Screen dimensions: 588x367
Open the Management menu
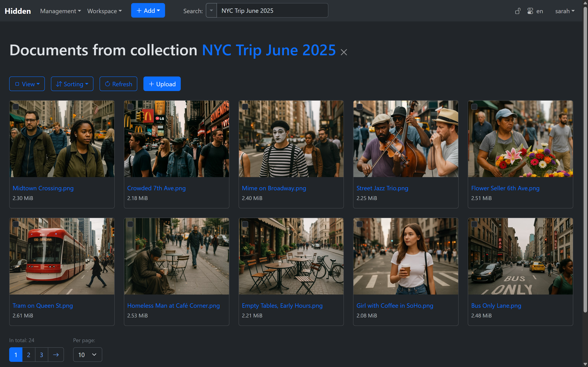[x=61, y=11]
